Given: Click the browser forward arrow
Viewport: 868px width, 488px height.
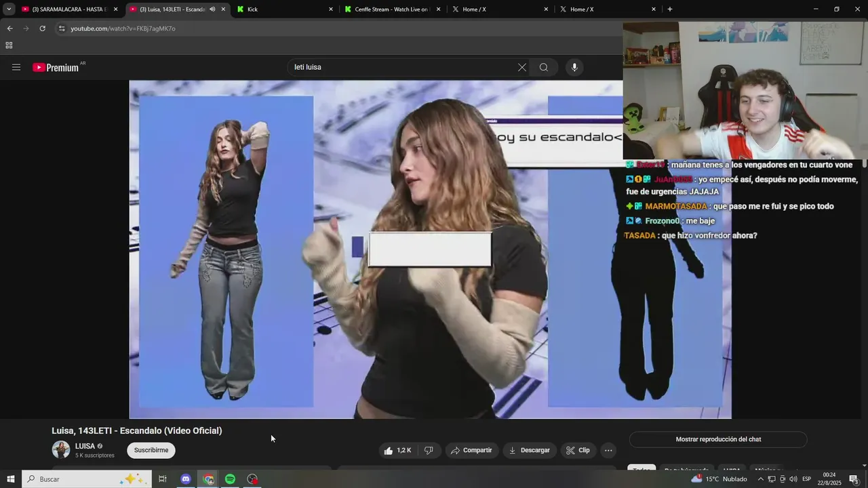Looking at the screenshot, I should pyautogui.click(x=26, y=28).
